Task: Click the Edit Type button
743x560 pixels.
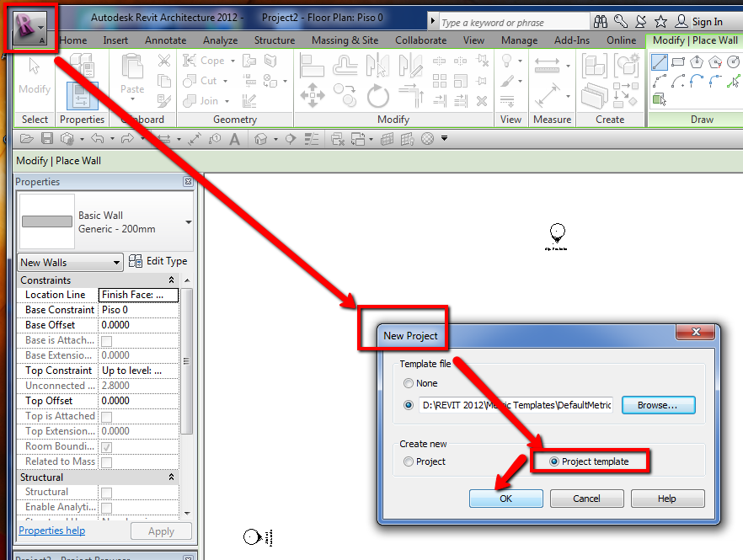Action: tap(158, 261)
